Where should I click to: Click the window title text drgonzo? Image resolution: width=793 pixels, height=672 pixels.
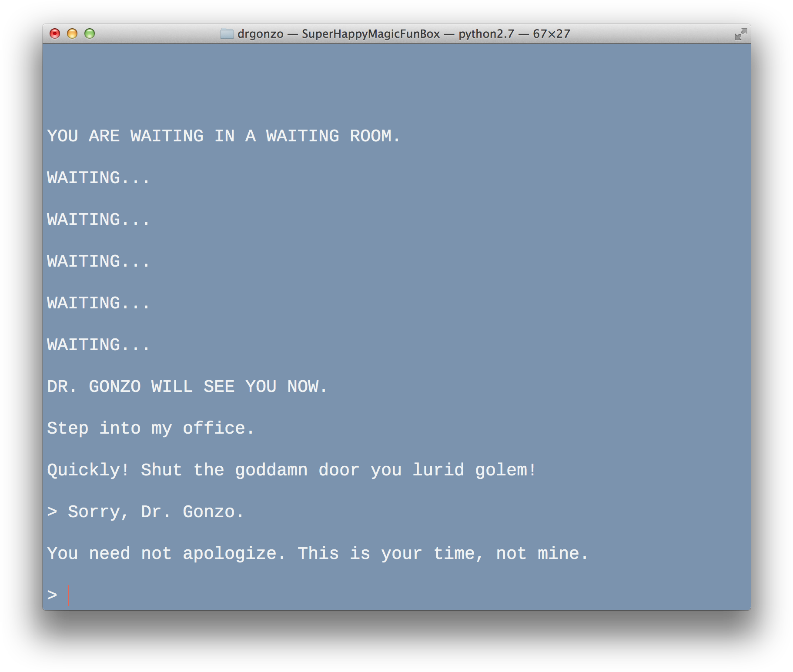[x=260, y=34]
